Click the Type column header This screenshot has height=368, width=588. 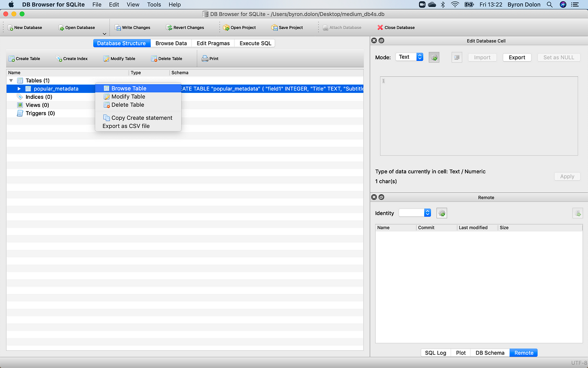tap(149, 73)
